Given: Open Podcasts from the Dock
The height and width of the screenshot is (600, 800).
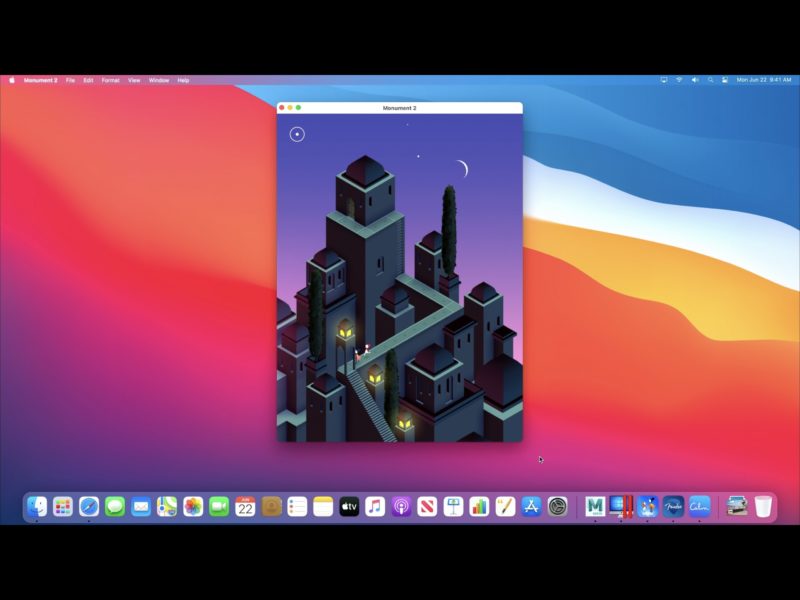Looking at the screenshot, I should pos(401,507).
